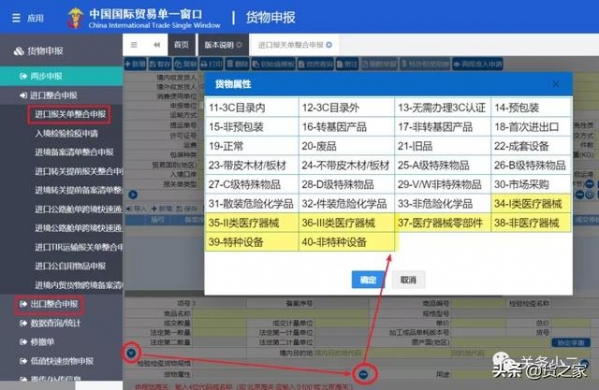Select option 30-市场采购

tap(531, 184)
